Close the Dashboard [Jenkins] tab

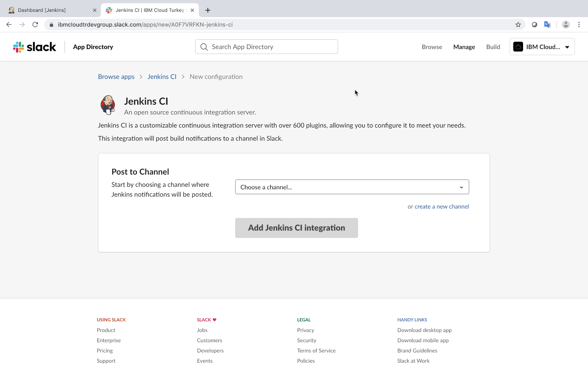click(x=95, y=10)
